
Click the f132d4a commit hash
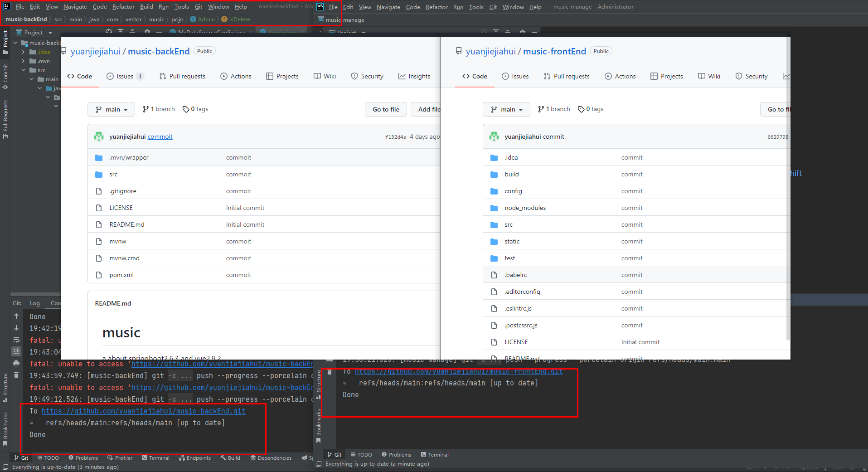pos(396,137)
